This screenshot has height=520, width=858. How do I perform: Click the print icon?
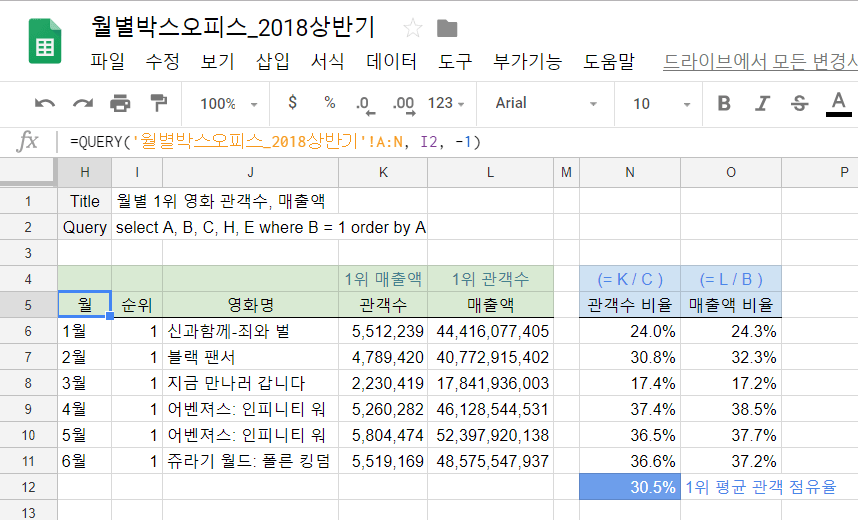tap(121, 103)
